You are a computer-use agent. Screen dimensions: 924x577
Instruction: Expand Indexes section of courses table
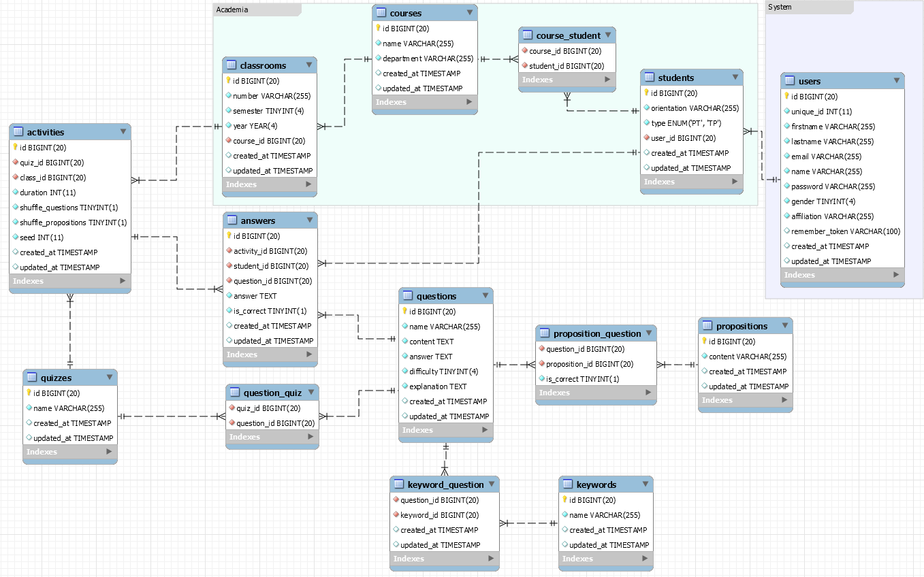click(469, 102)
